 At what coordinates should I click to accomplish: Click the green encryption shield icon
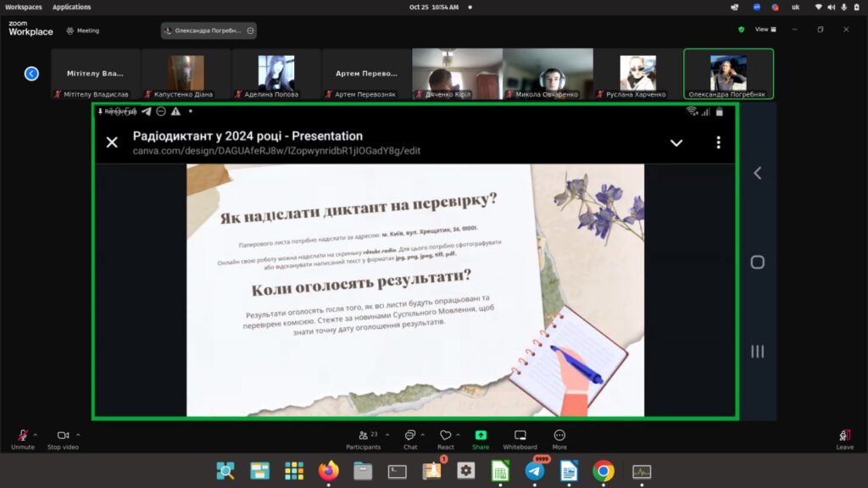[741, 30]
